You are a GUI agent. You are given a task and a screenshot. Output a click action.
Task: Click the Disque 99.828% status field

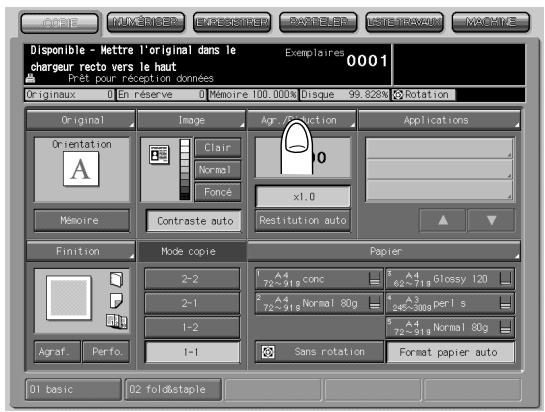(344, 95)
